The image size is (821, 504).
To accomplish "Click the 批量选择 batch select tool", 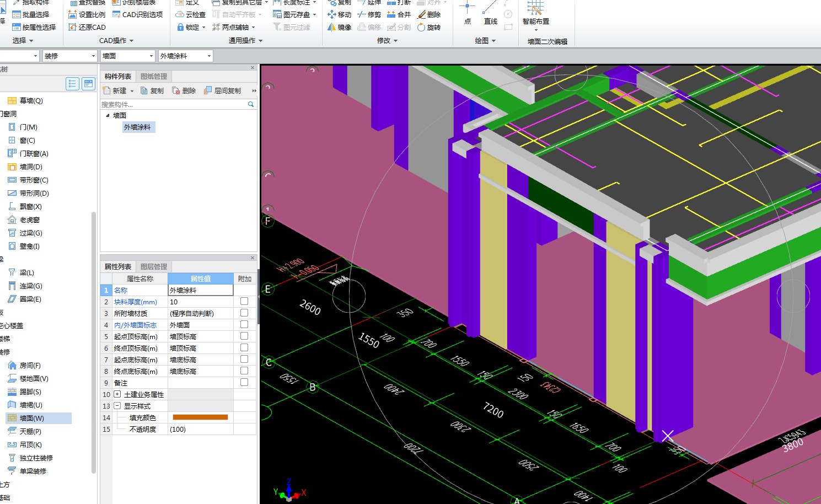I will (x=31, y=15).
